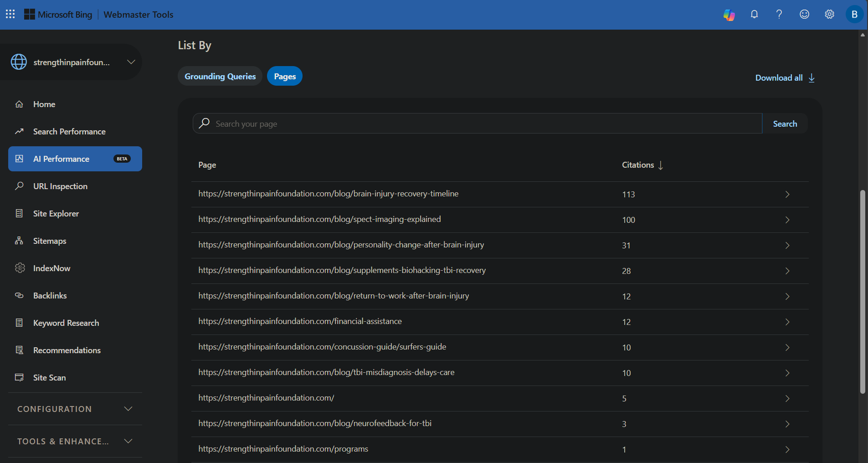Sort by Citations column header
The image size is (868, 463).
pyautogui.click(x=642, y=165)
